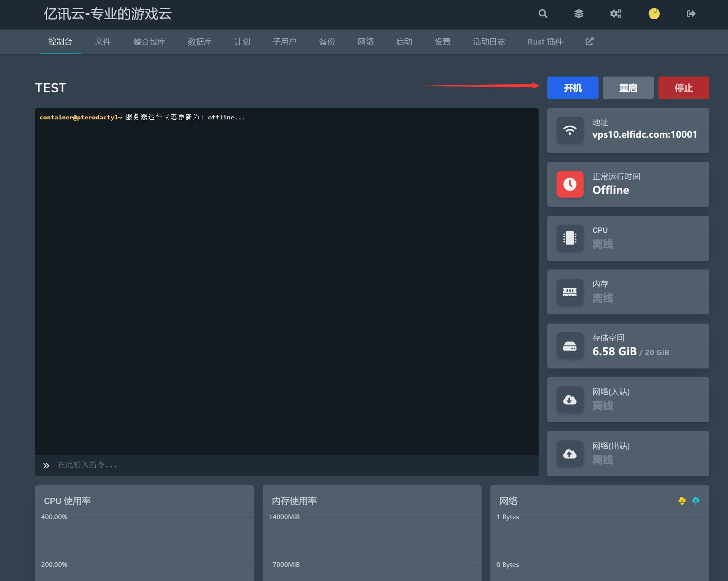This screenshot has height=581, width=728.
Task: Click the 亿讯云 site title link
Action: coord(108,14)
